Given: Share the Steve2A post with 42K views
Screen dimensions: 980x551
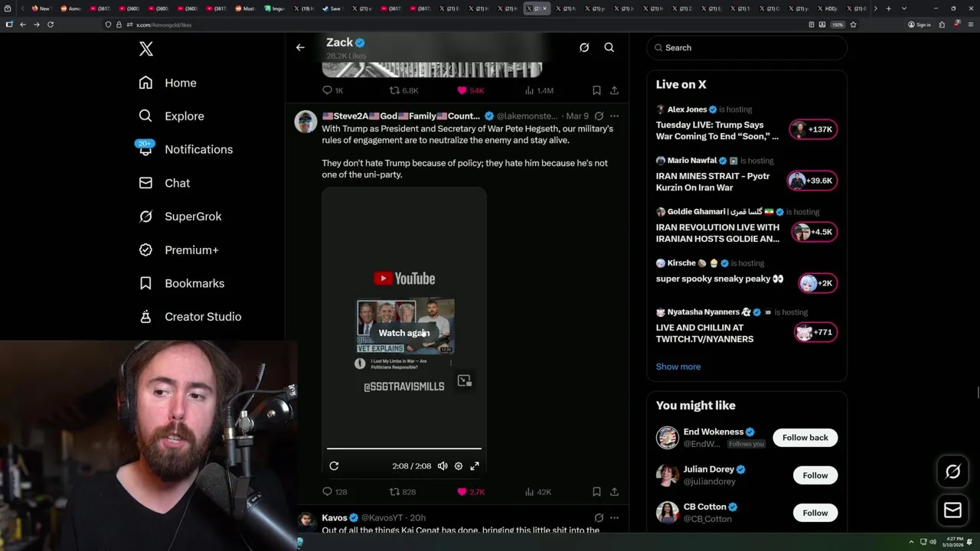Looking at the screenshot, I should [x=614, y=492].
